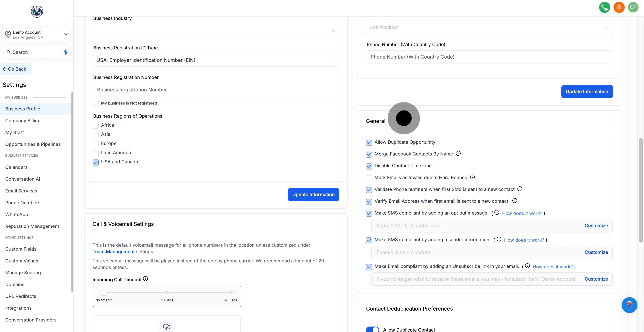Click info icon beside Merge Facebook Contacts
The width and height of the screenshot is (644, 332).
tap(458, 154)
